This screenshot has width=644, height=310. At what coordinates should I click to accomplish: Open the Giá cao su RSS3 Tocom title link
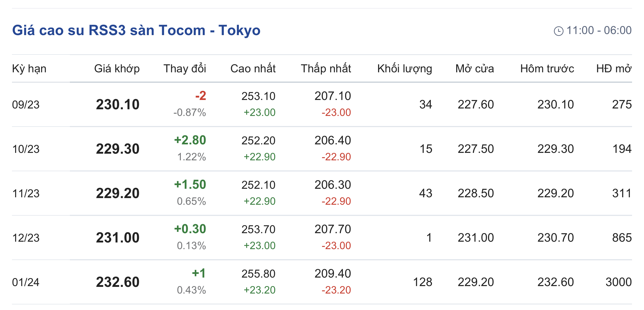point(136,30)
